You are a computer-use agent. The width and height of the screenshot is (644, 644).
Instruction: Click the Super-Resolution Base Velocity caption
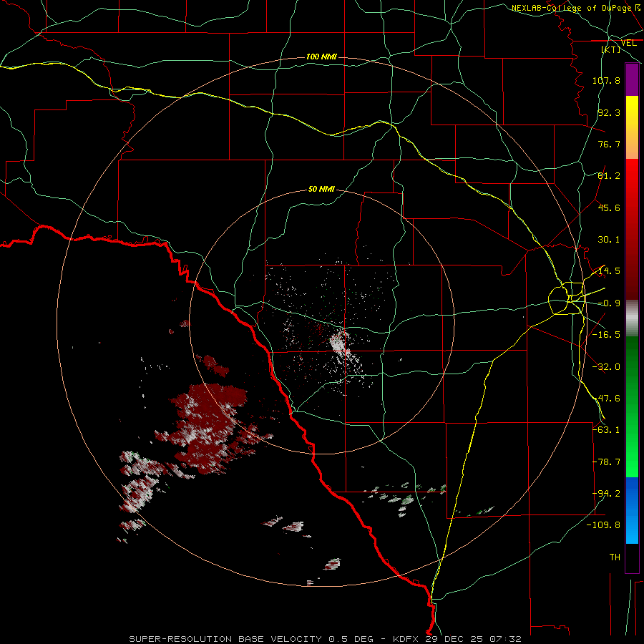pyautogui.click(x=325, y=639)
